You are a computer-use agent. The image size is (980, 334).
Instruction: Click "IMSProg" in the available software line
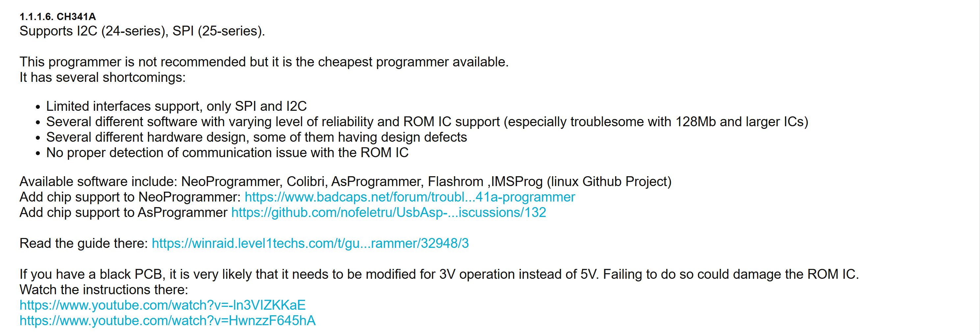pos(517,182)
